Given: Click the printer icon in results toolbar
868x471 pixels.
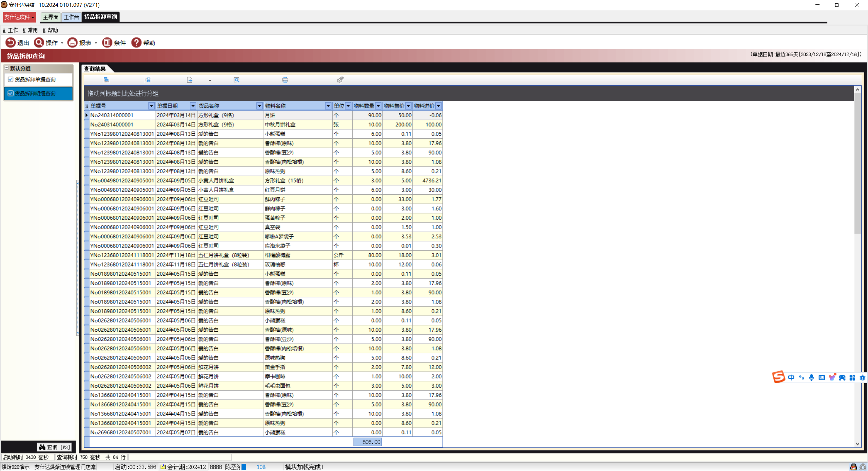Looking at the screenshot, I should click(285, 80).
